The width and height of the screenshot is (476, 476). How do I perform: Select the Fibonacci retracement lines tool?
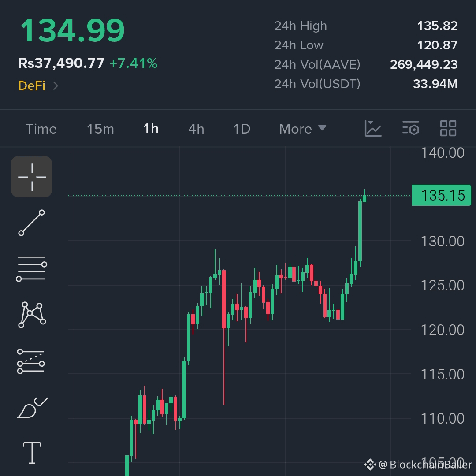[x=31, y=361]
